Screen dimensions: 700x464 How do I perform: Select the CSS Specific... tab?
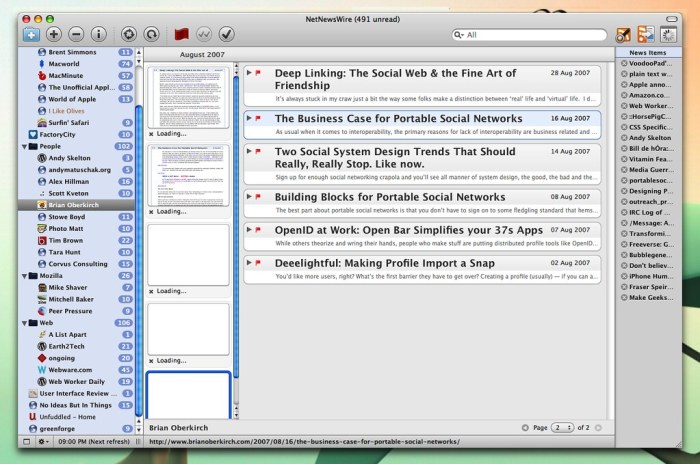tap(650, 127)
